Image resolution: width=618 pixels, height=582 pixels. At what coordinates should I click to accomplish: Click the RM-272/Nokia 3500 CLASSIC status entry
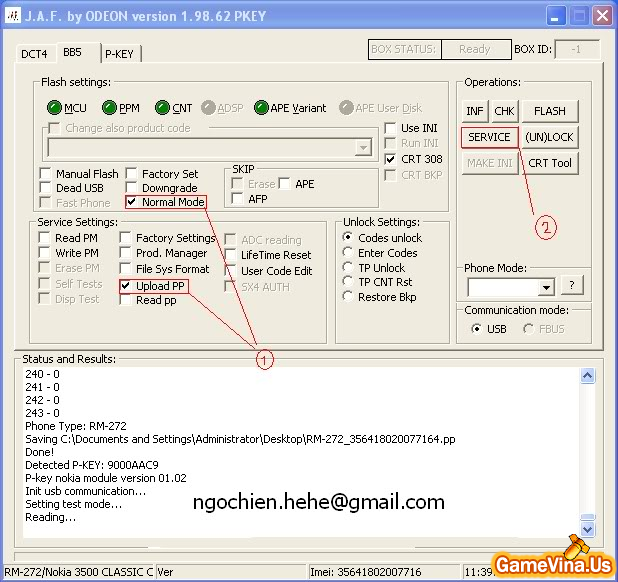click(78, 572)
